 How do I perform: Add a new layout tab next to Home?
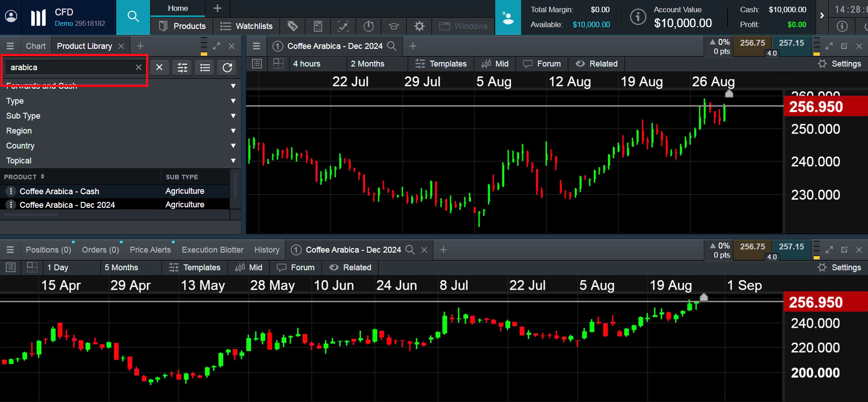point(218,8)
